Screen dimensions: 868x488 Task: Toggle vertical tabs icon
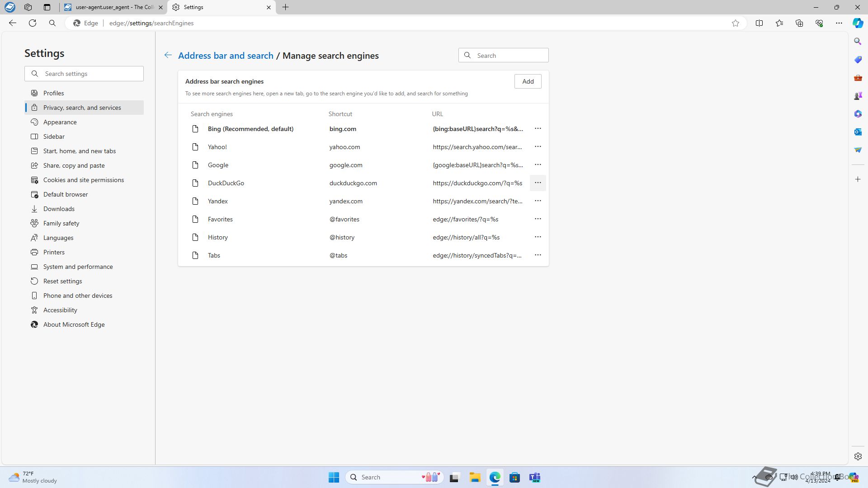pos(47,7)
